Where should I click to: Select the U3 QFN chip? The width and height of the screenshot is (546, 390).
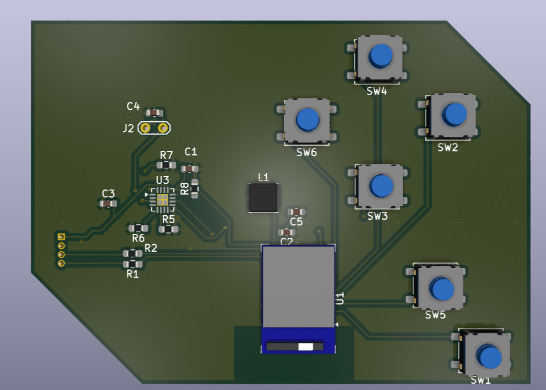pos(162,200)
